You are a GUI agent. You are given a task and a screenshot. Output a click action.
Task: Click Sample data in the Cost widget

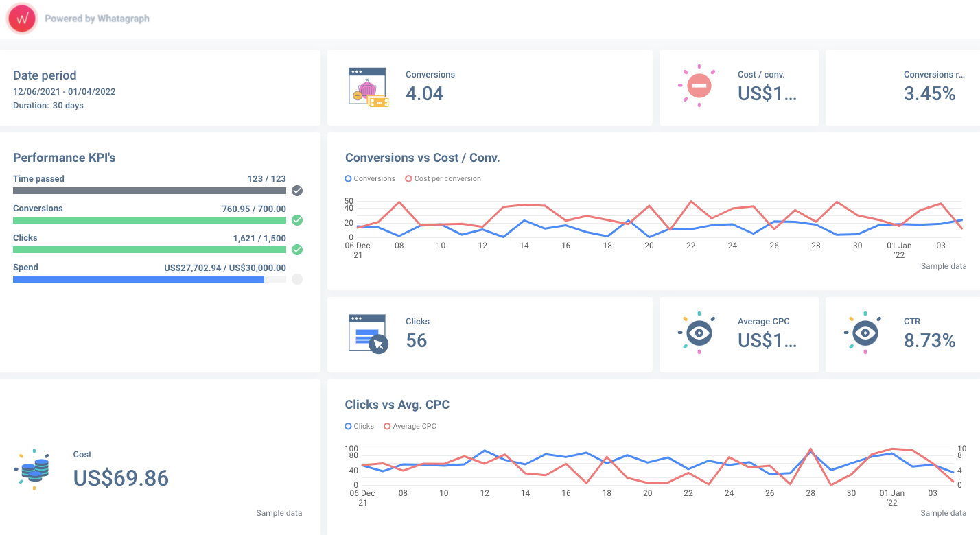click(x=279, y=512)
